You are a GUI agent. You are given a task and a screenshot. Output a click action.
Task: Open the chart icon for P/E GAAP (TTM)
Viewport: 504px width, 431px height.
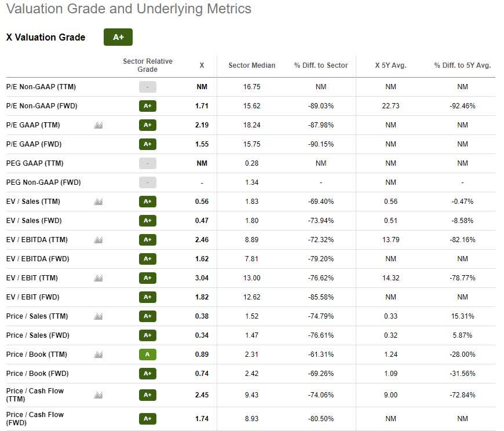[x=98, y=125]
